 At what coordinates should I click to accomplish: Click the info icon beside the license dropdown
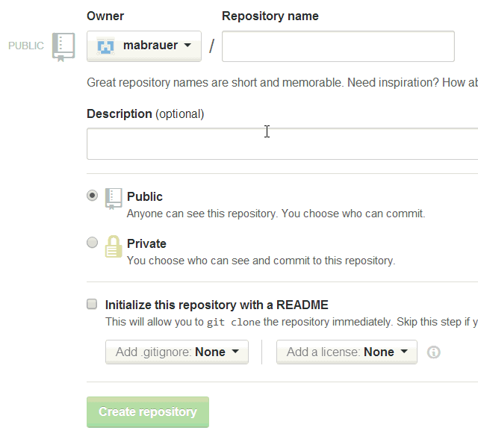coord(433,352)
